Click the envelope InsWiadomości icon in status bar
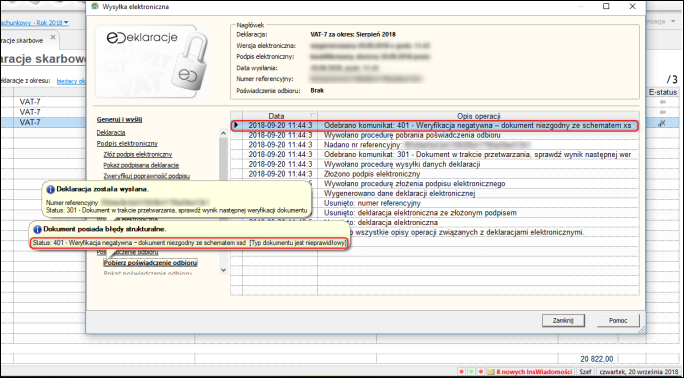The image size is (684, 378). [x=490, y=372]
